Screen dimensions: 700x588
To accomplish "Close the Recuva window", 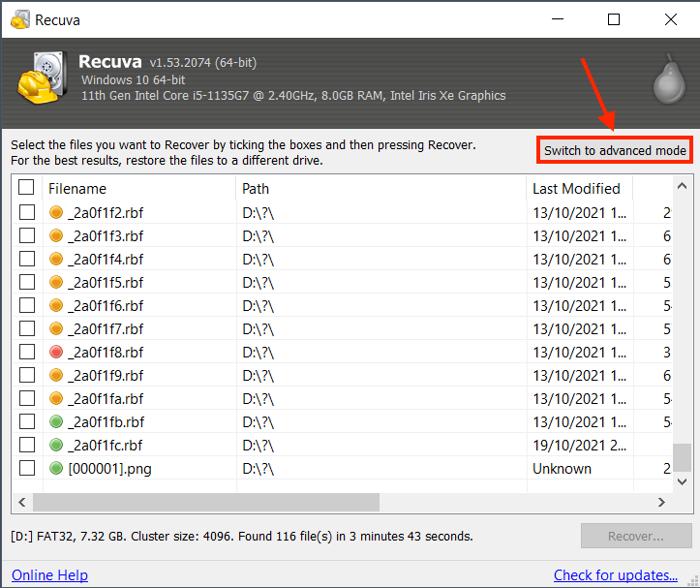I will (x=671, y=19).
